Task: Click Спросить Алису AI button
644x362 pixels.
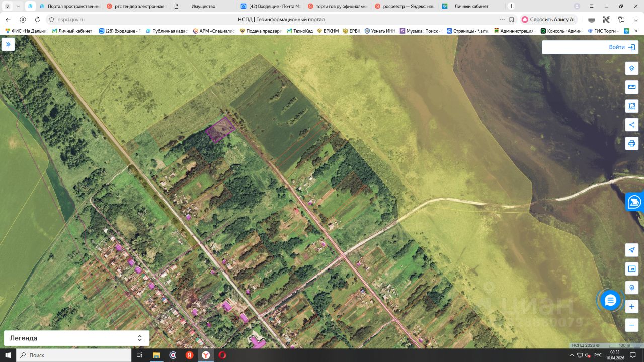Action: pyautogui.click(x=548, y=19)
